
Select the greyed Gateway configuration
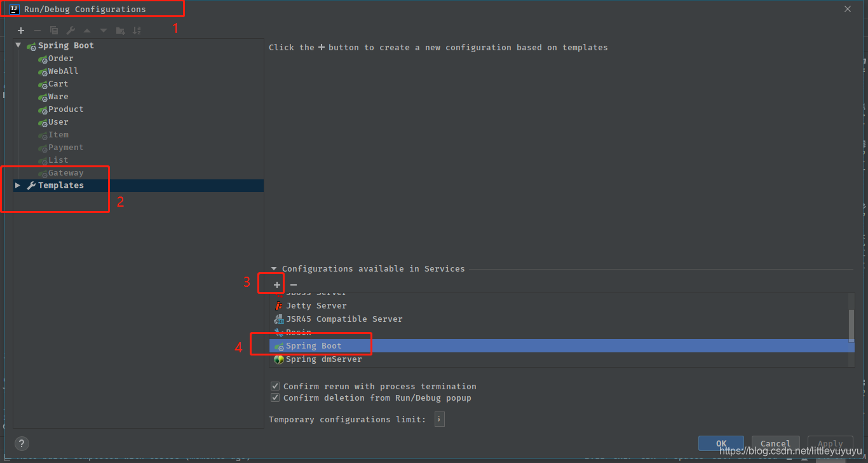coord(66,173)
